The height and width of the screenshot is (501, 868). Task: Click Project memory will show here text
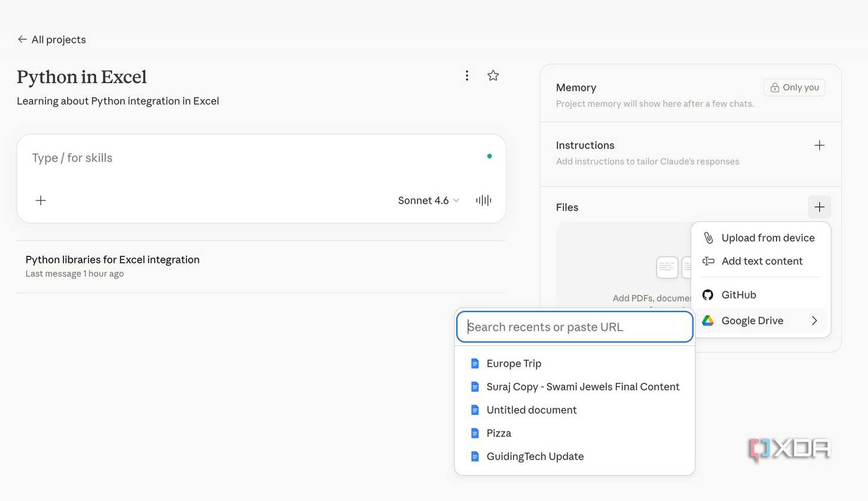[655, 104]
